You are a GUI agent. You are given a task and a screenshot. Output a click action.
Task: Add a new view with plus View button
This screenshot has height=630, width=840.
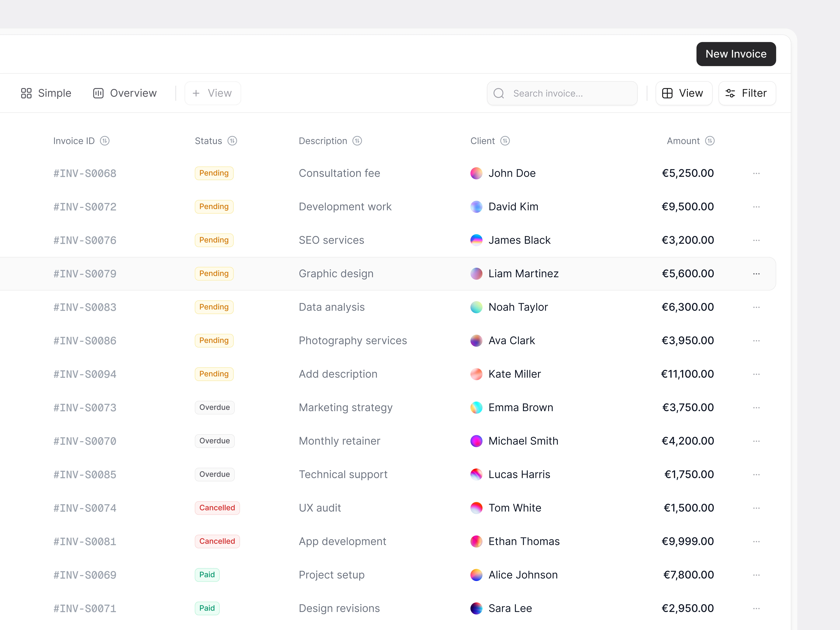point(212,93)
